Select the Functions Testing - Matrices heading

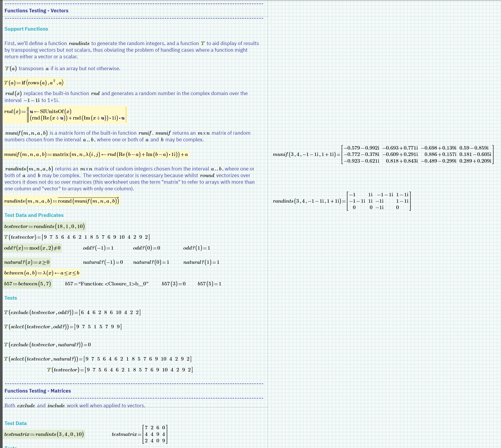[38, 391]
